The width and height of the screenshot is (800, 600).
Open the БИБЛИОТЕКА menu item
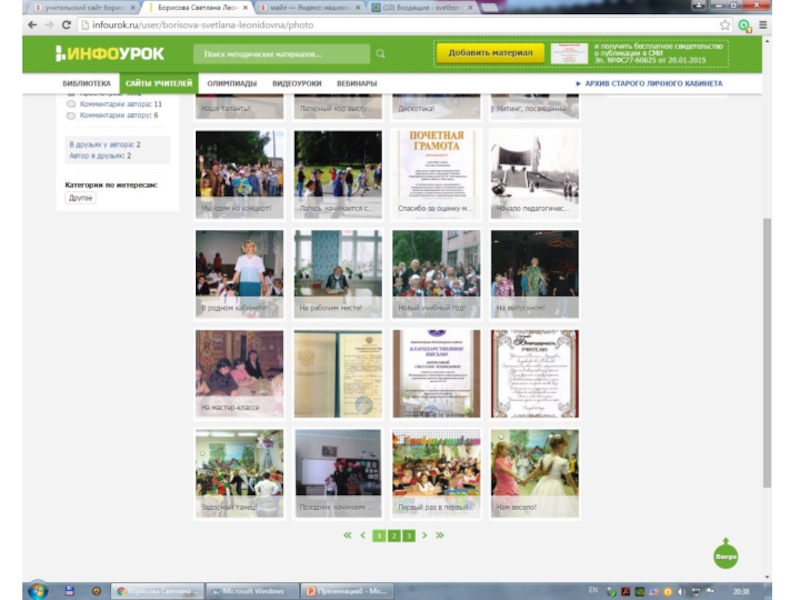tap(87, 84)
